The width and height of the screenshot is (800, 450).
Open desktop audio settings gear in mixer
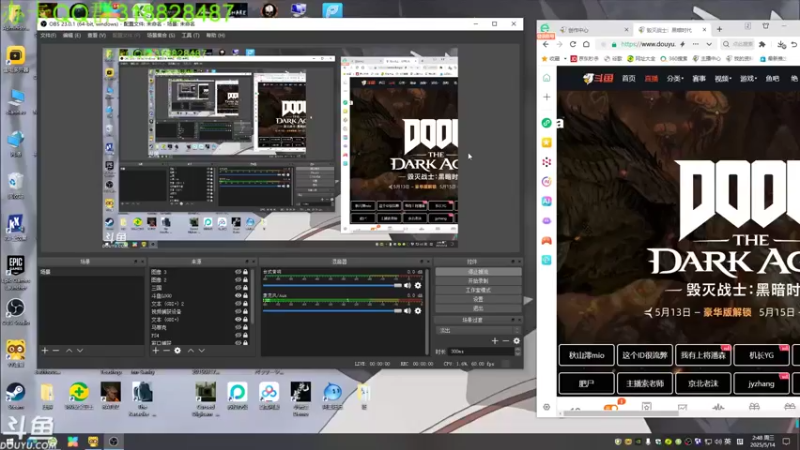[x=418, y=286]
